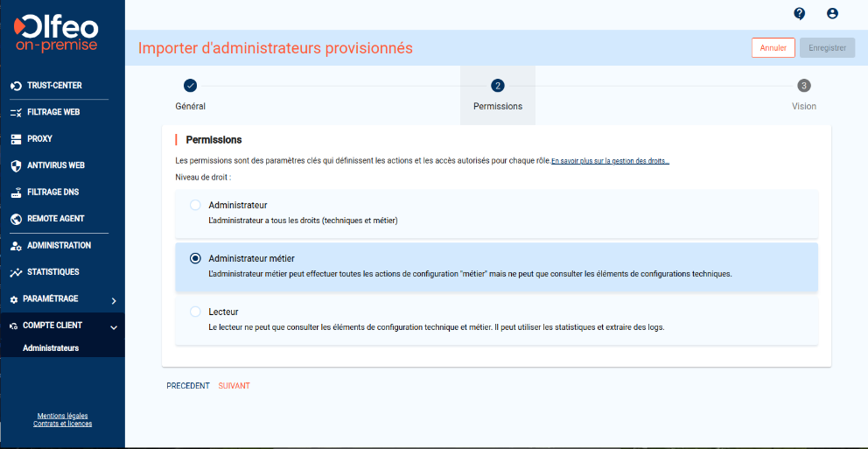868x449 pixels.
Task: Select the Administrateur radio button
Action: tap(195, 205)
